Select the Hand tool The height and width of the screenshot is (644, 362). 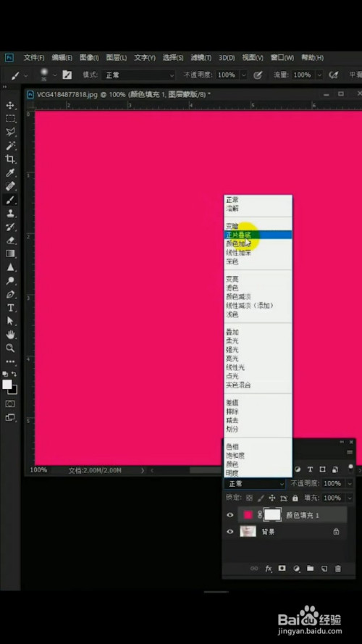click(x=10, y=335)
